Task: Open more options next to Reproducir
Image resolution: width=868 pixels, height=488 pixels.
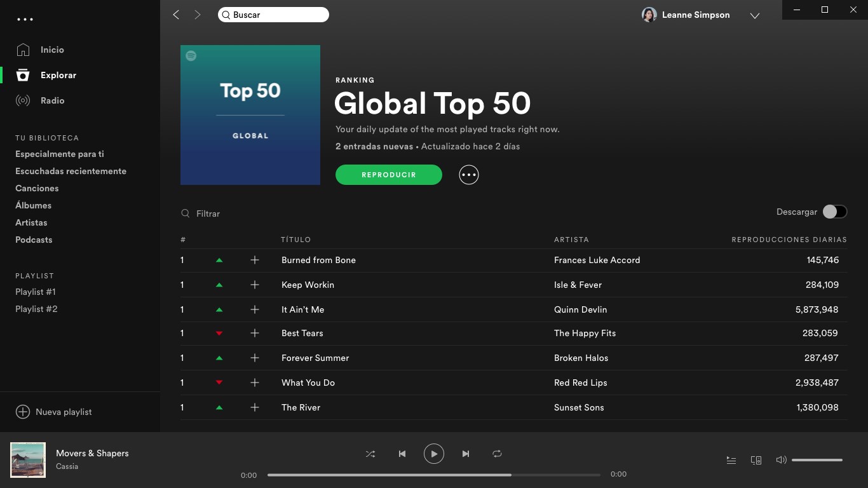Action: pos(469,175)
